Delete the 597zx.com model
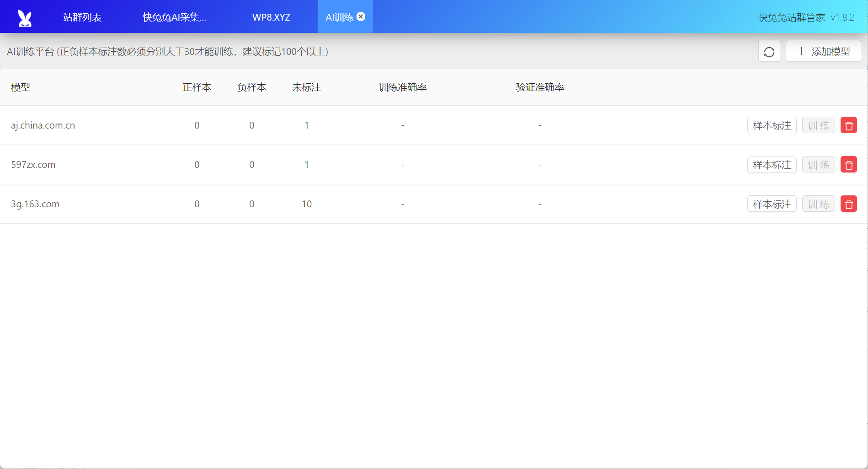Image resolution: width=868 pixels, height=469 pixels. (x=849, y=165)
